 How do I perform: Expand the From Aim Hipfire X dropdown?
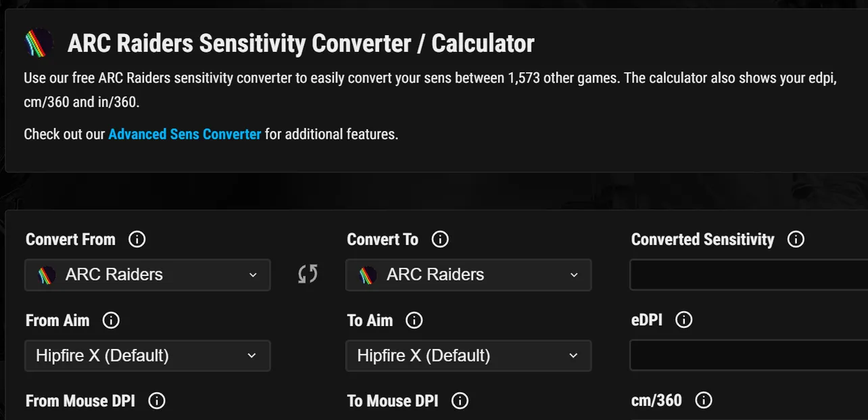coord(147,355)
